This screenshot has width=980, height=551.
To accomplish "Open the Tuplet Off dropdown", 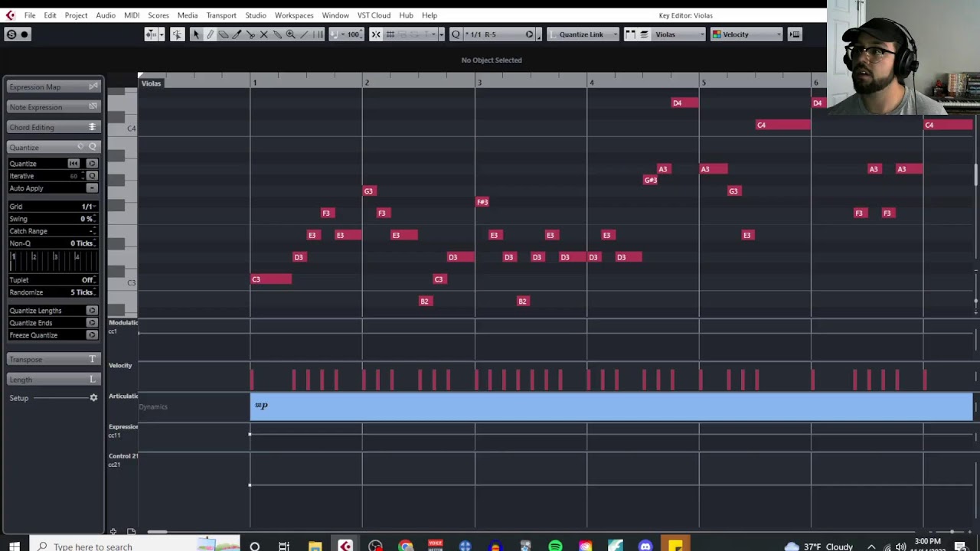I will pos(88,280).
